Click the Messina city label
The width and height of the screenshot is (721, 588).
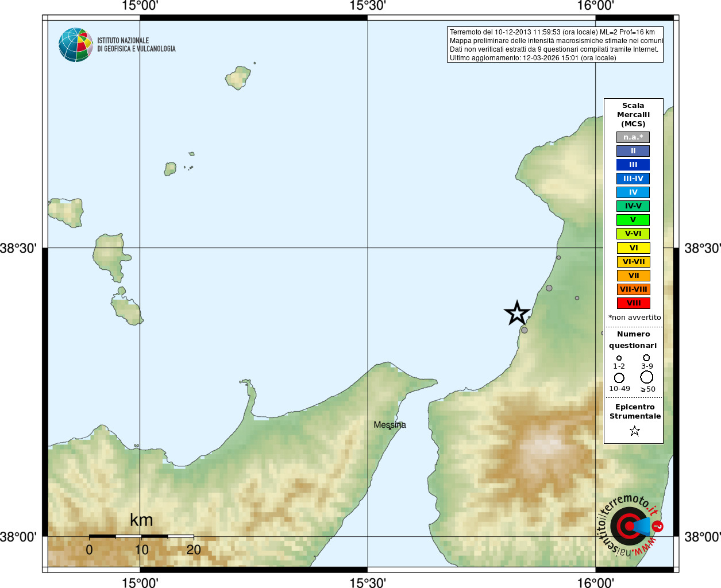390,425
